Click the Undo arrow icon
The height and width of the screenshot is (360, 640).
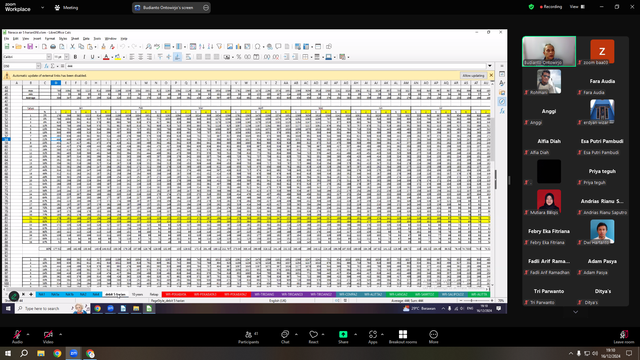click(x=122, y=47)
